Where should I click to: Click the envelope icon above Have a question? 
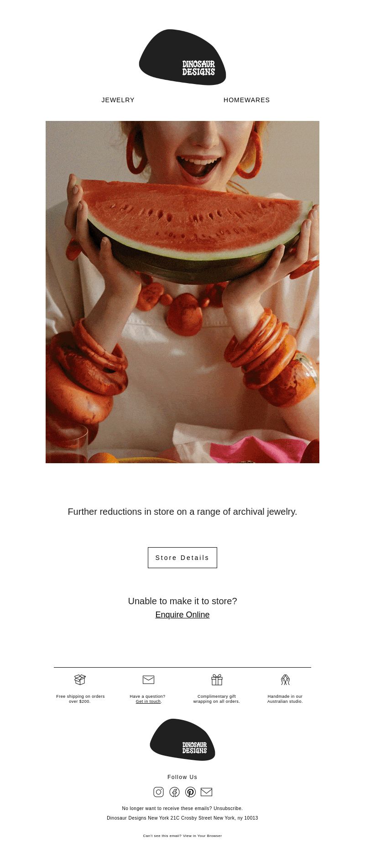click(x=148, y=680)
